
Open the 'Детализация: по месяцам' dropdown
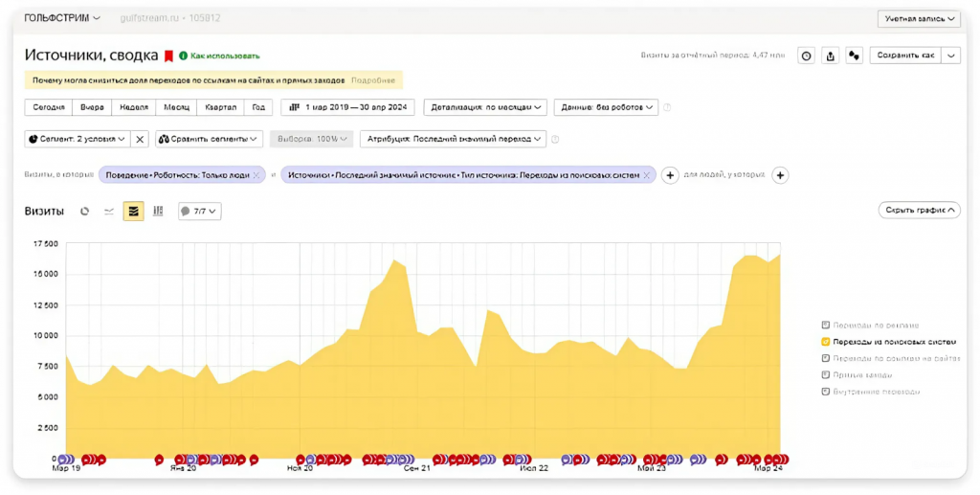point(485,107)
